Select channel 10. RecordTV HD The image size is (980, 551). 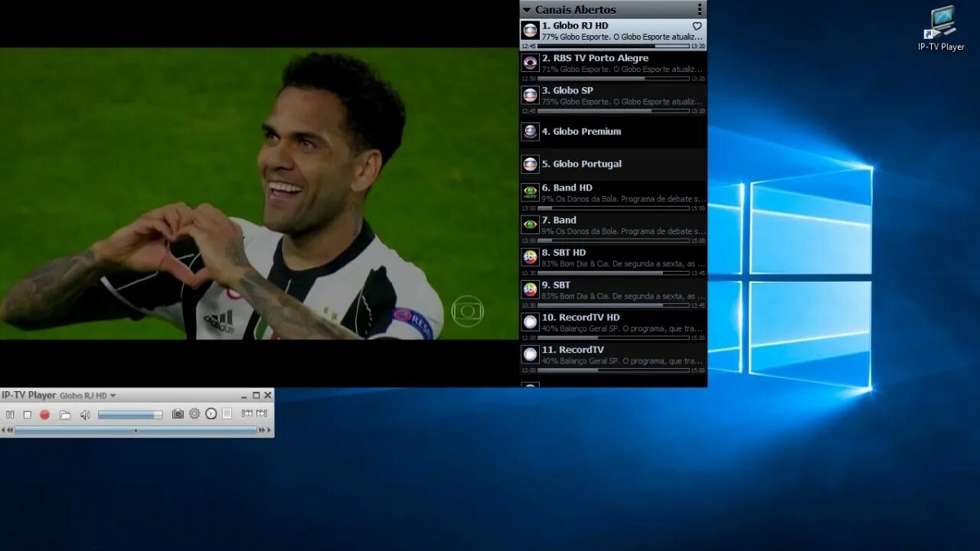click(613, 326)
